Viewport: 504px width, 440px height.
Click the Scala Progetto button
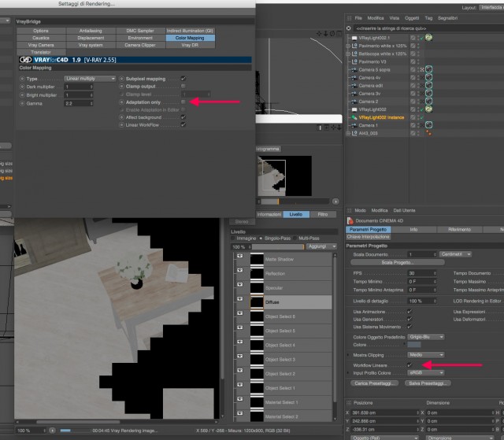pyautogui.click(x=398, y=262)
